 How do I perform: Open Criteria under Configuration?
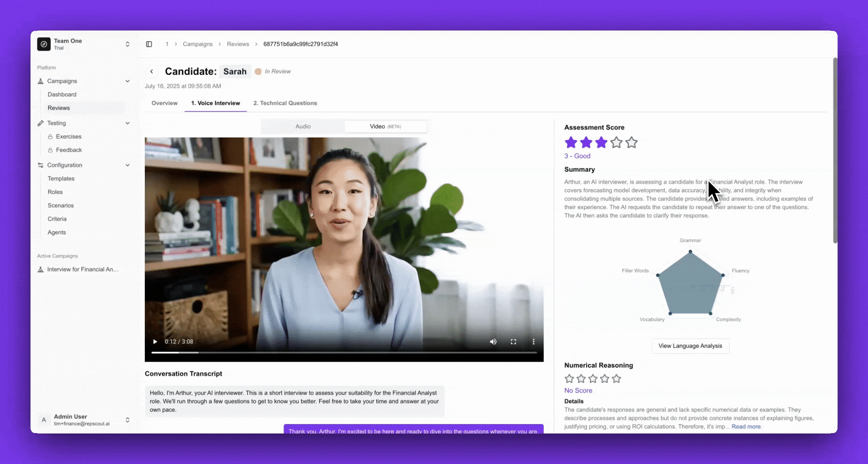(x=57, y=219)
